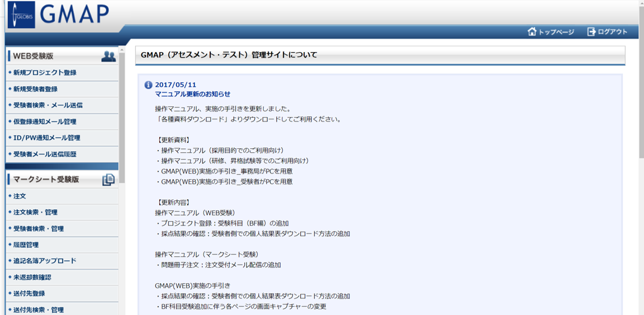The width and height of the screenshot is (644, 315).
Task: Click the 送付先登録 menu item
Action: (29, 294)
